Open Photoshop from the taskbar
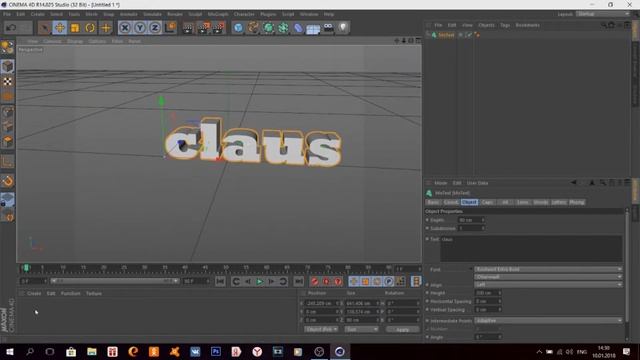 (216, 351)
